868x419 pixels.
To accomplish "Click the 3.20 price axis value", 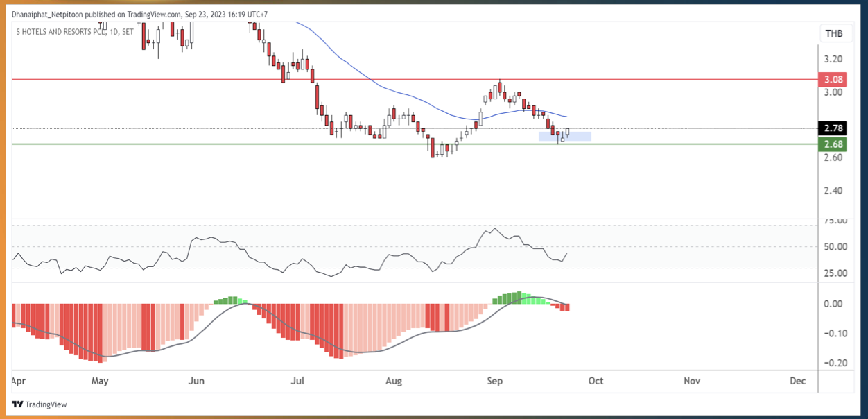I will point(833,59).
